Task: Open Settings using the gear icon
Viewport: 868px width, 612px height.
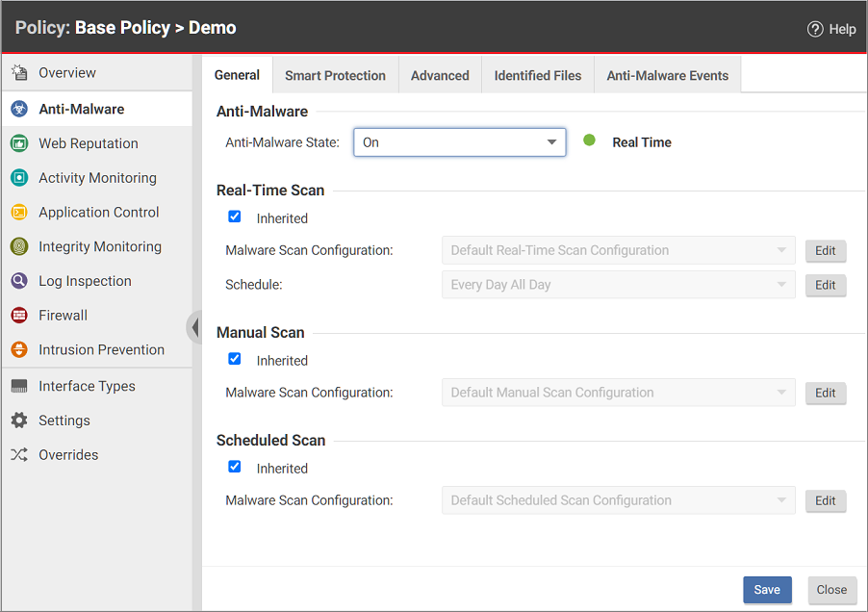Action: (x=19, y=421)
